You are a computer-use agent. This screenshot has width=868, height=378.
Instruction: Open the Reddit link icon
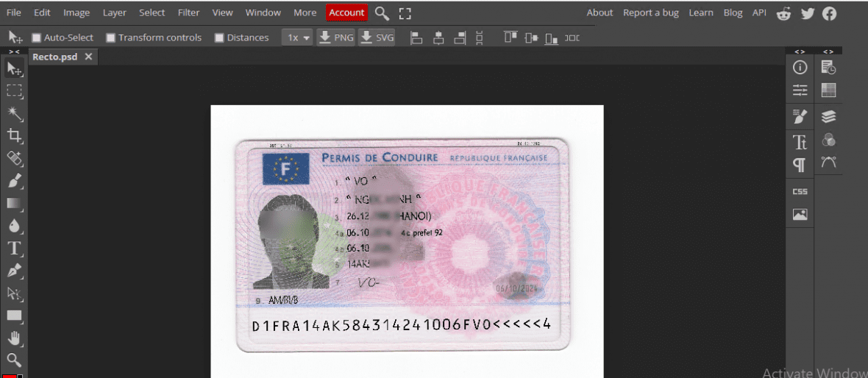tap(784, 13)
